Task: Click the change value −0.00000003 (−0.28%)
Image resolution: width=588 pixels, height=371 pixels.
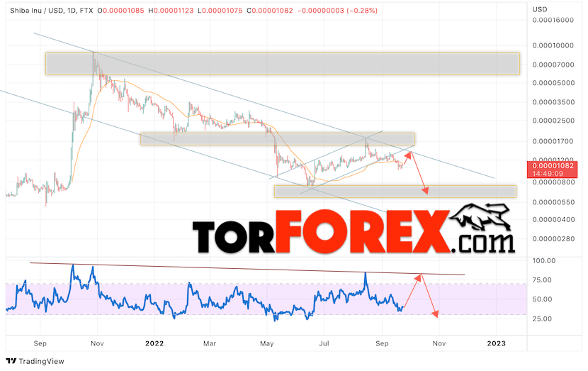Action: click(337, 11)
